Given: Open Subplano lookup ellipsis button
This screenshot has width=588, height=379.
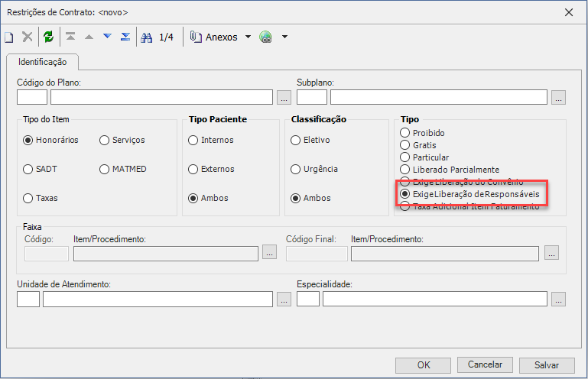Looking at the screenshot, I should [x=558, y=98].
